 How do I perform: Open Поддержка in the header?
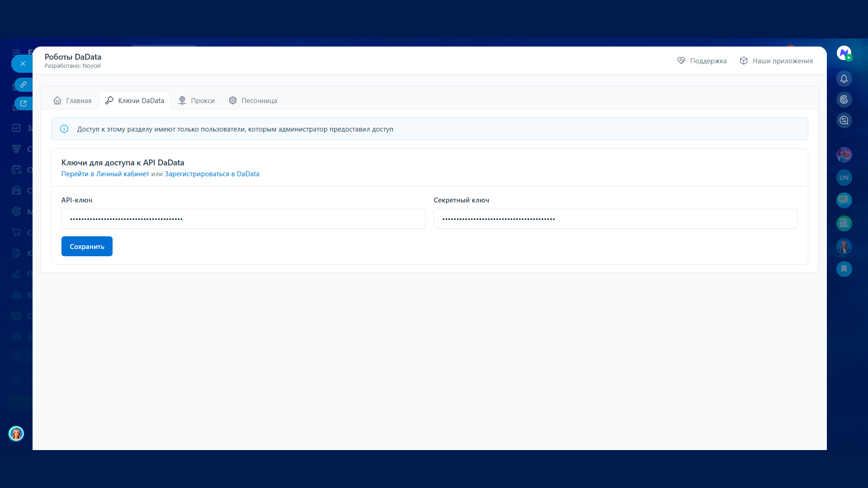point(702,61)
